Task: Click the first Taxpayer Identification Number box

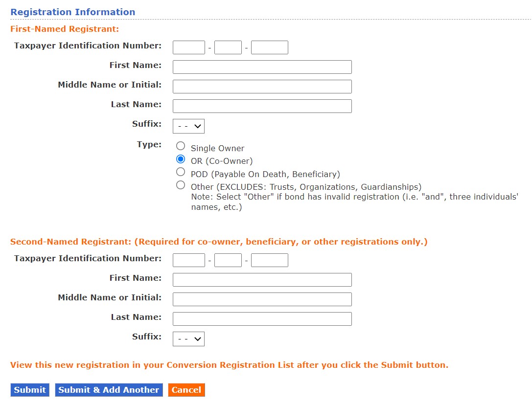Action: point(188,47)
